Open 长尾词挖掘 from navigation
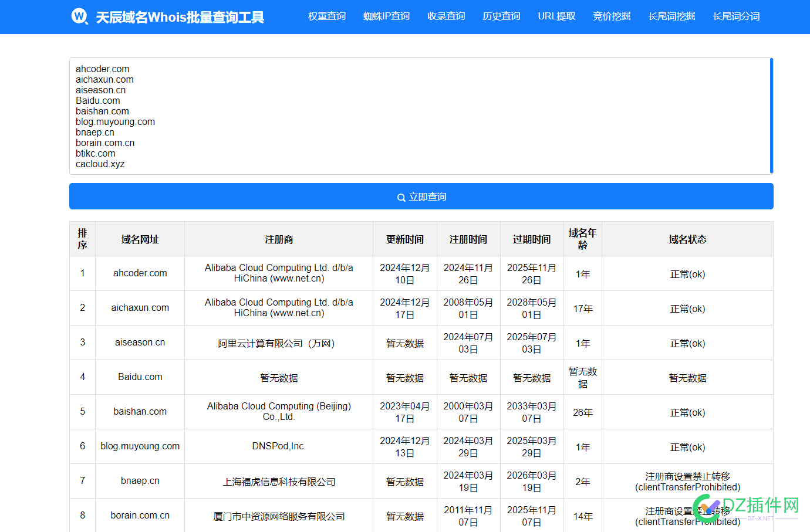The image size is (810, 532). pos(671,16)
